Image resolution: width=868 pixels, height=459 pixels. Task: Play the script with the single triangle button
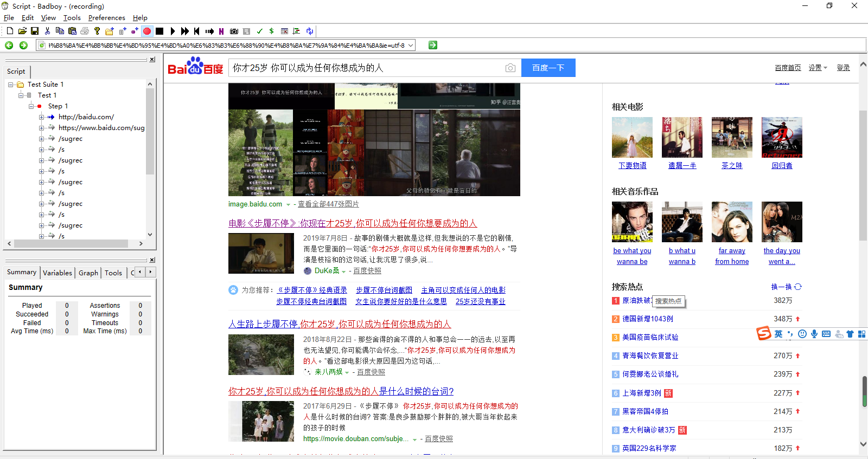(173, 31)
